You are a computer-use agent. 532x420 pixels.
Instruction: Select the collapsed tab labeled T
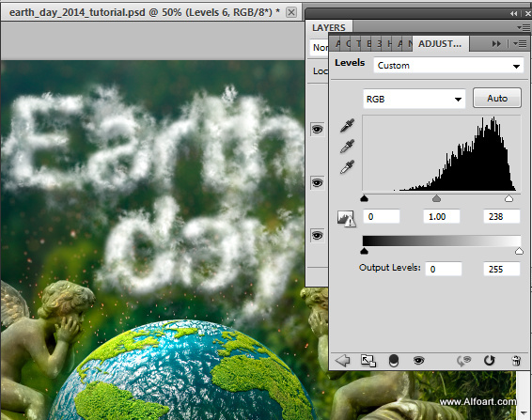[x=359, y=44]
